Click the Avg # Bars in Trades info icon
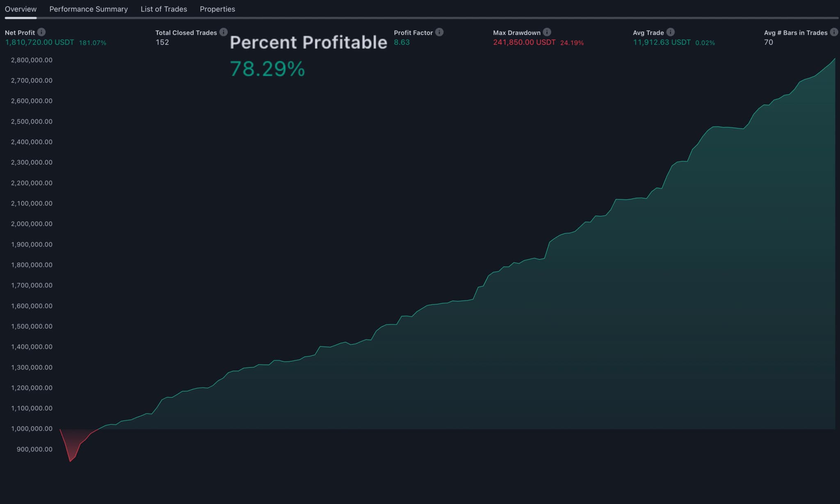Image resolution: width=840 pixels, height=504 pixels. (833, 32)
